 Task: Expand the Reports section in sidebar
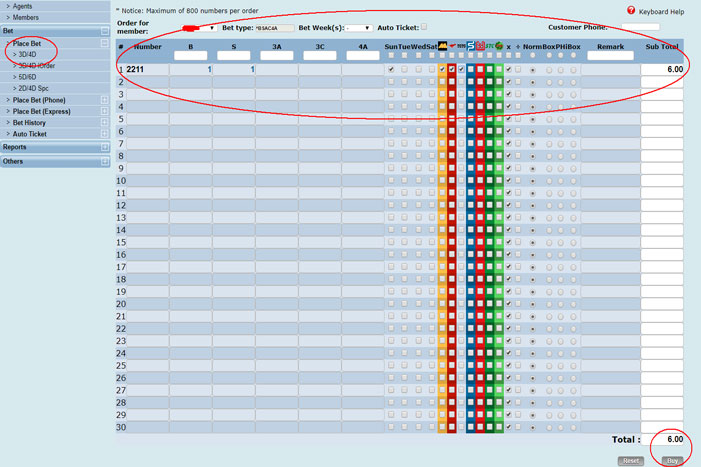pos(55,147)
